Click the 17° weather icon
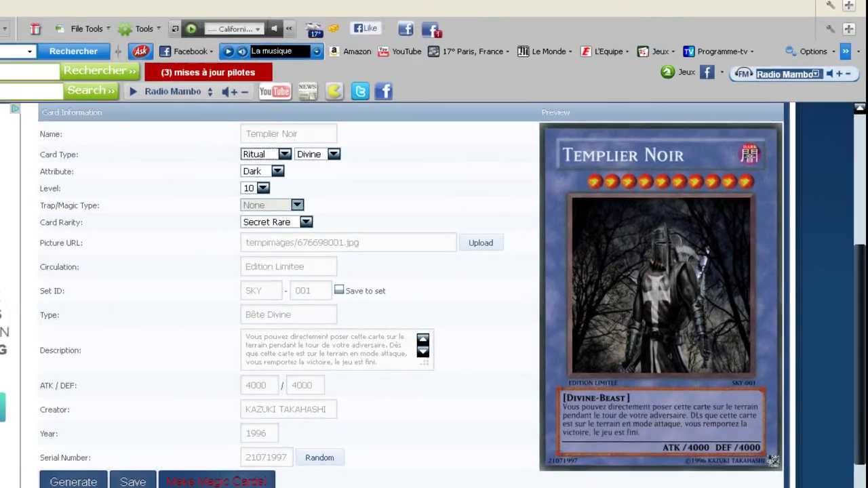The width and height of the screenshot is (868, 488). [x=315, y=29]
